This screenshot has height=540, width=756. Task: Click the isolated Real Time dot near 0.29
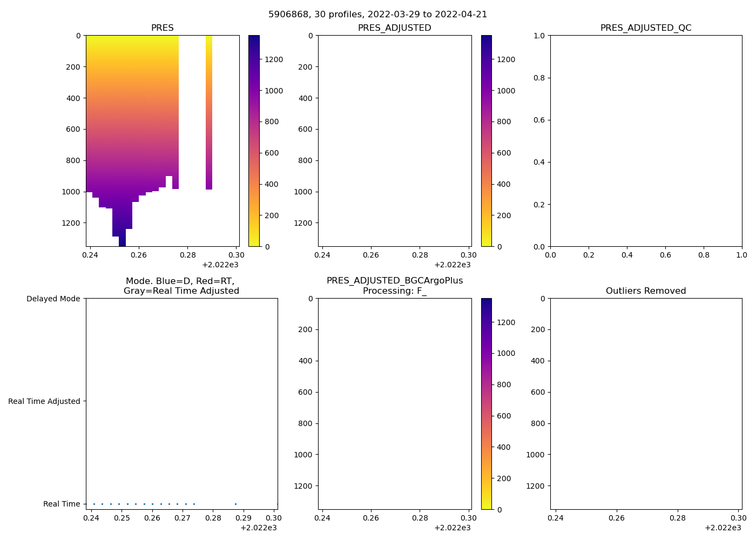[x=235, y=504]
